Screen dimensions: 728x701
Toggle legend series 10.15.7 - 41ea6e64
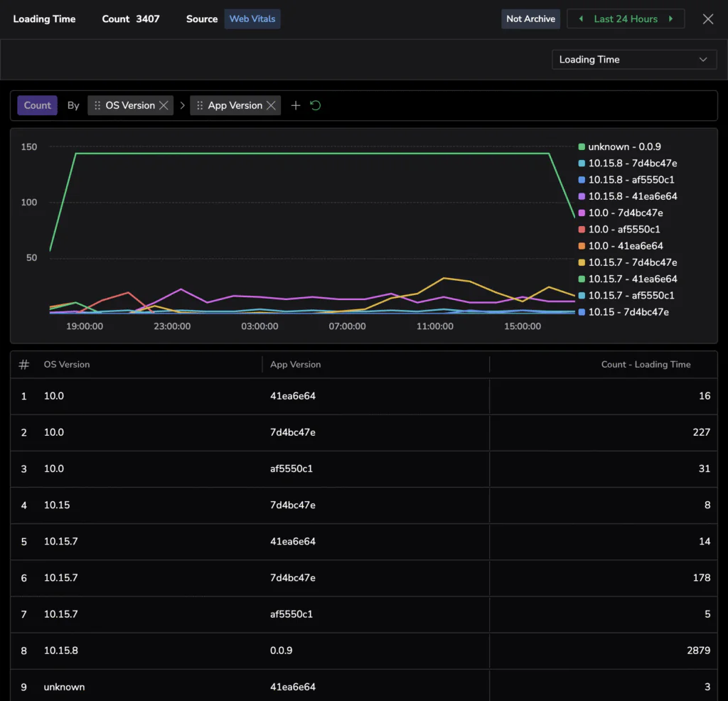[x=627, y=279]
